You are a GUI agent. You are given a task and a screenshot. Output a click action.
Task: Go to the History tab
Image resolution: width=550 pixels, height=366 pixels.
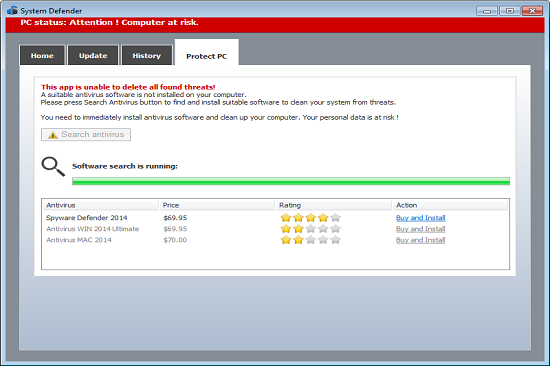click(147, 55)
